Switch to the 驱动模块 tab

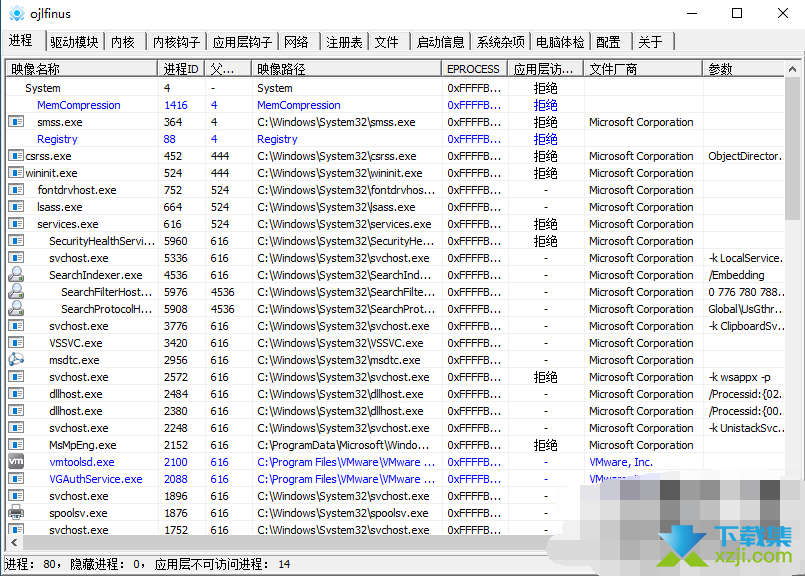point(74,42)
